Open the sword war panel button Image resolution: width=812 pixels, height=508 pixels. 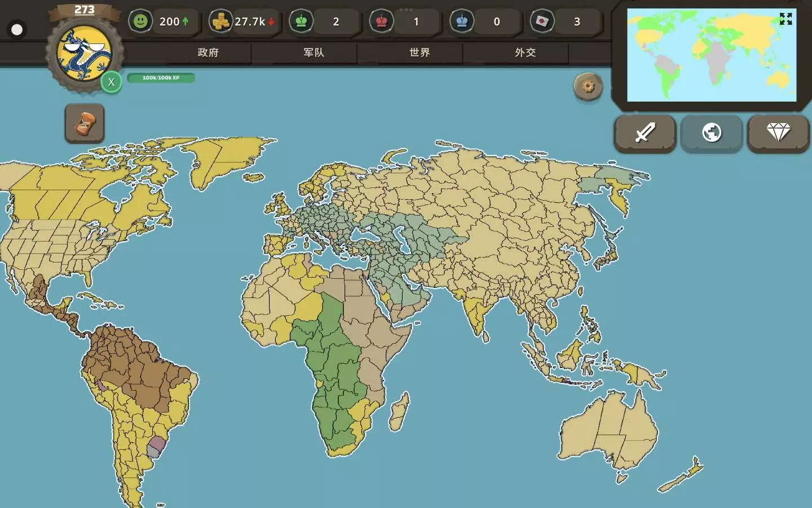645,133
